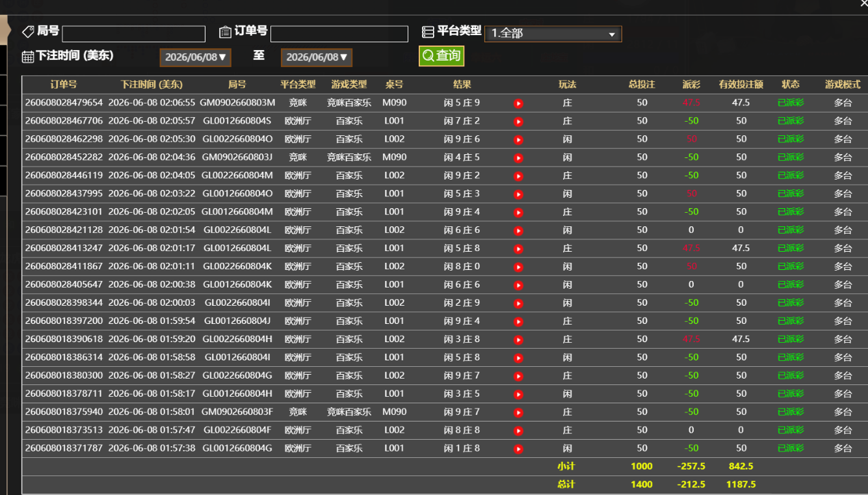Focus the 局号 input field
The image size is (868, 495).
[134, 34]
